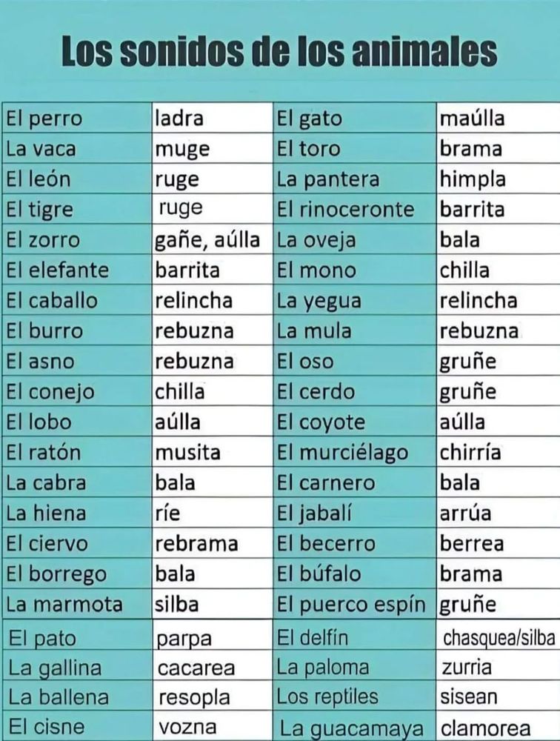Select the word "chirría"

470,452
